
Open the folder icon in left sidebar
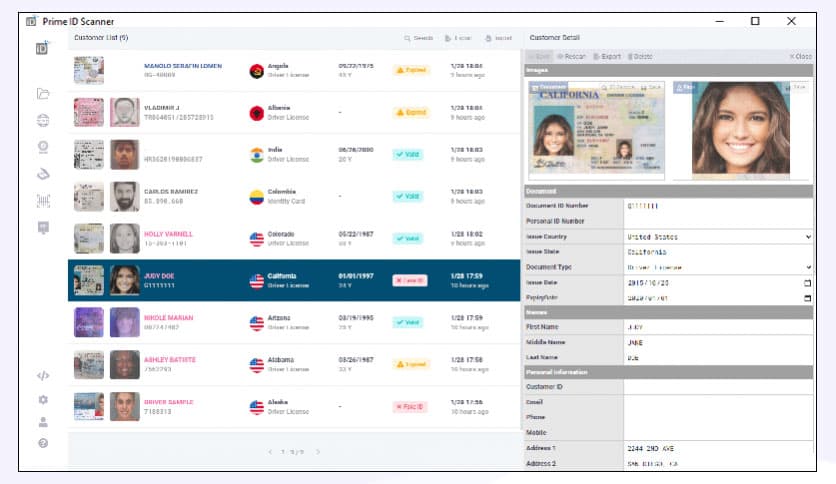[x=43, y=94]
